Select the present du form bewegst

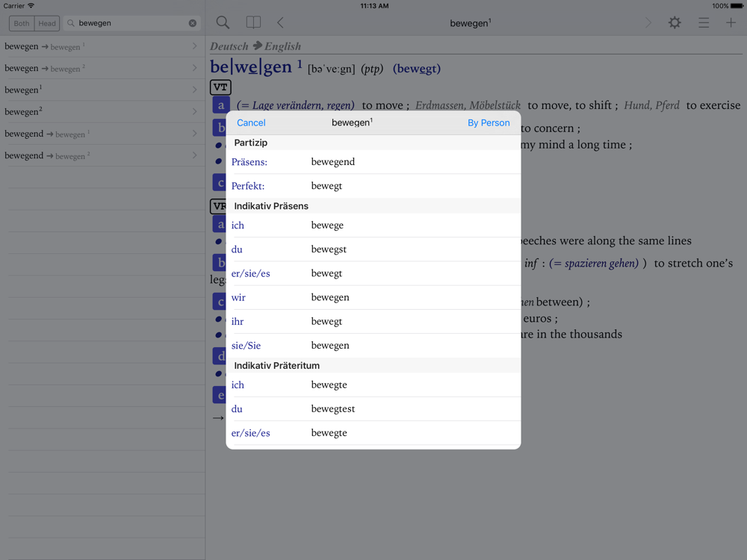(x=328, y=249)
